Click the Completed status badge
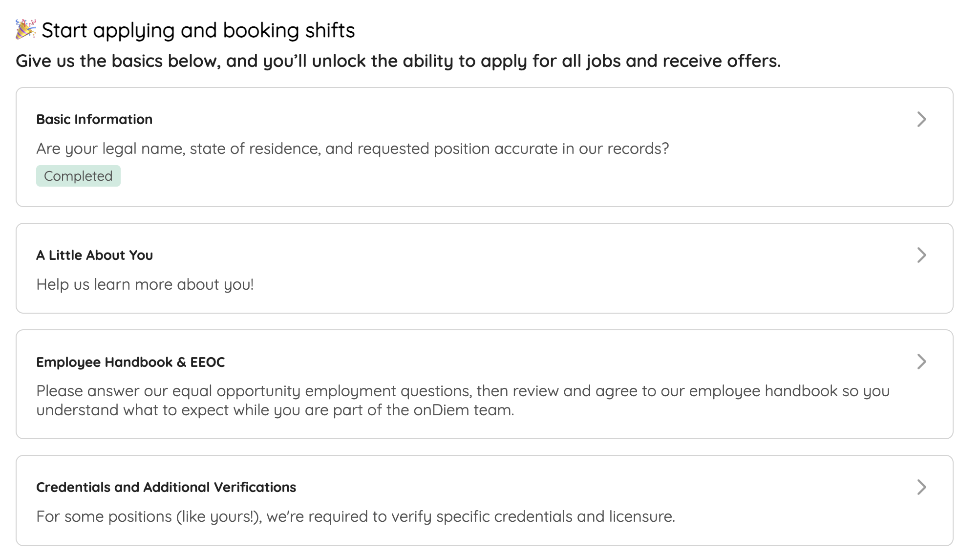 pyautogui.click(x=78, y=176)
